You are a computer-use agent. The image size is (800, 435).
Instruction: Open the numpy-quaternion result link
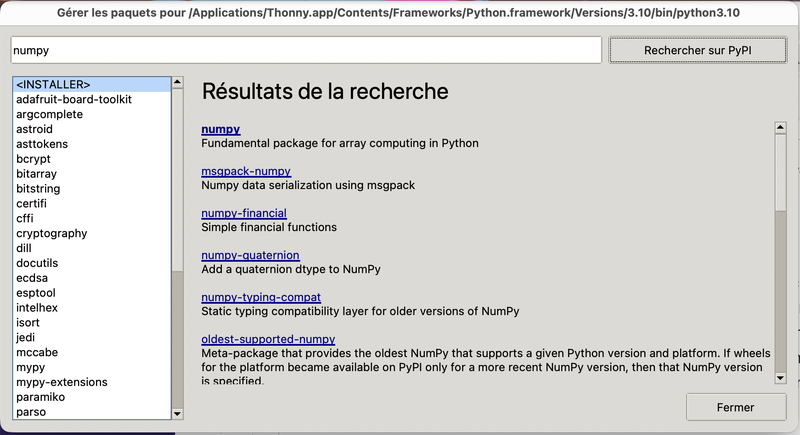tap(250, 255)
